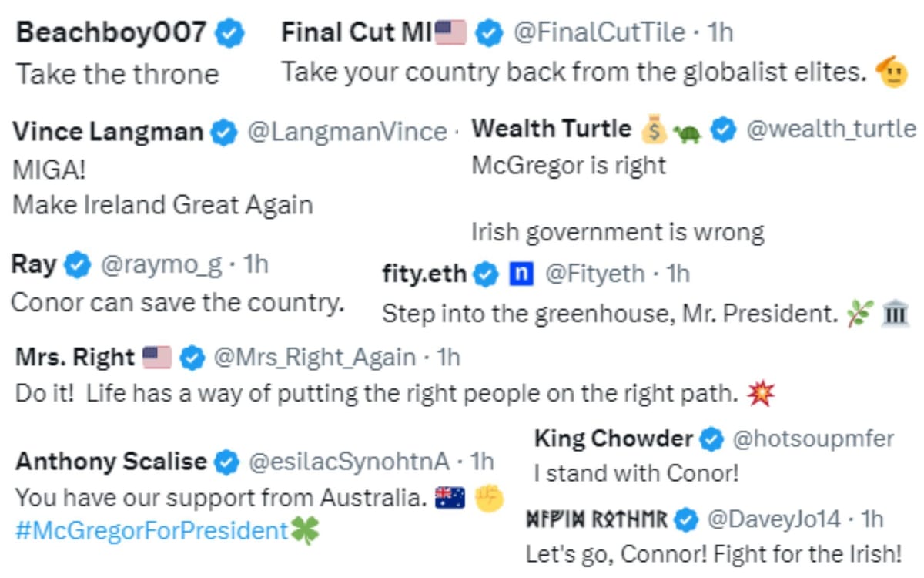
Task: Open the @Mrs_Right_Again handle link
Action: click(x=313, y=358)
